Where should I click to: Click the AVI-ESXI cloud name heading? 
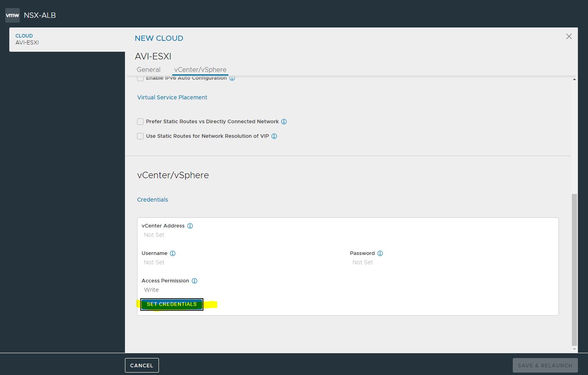coord(153,56)
